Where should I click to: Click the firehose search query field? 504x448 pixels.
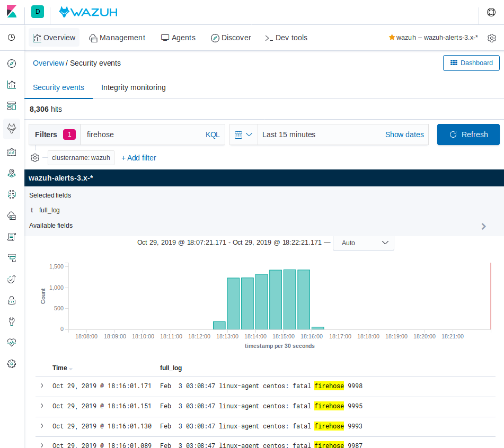pos(142,135)
